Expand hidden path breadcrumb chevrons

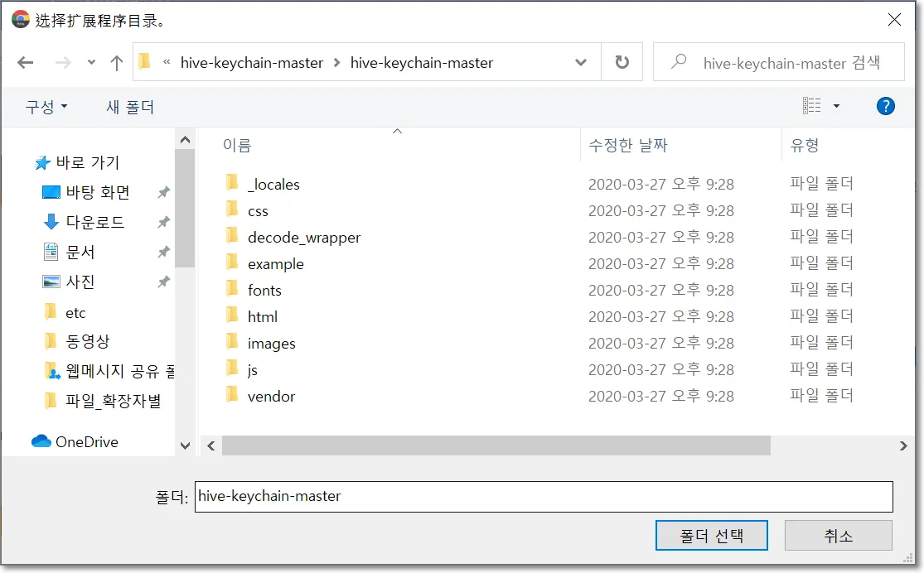coord(167,62)
